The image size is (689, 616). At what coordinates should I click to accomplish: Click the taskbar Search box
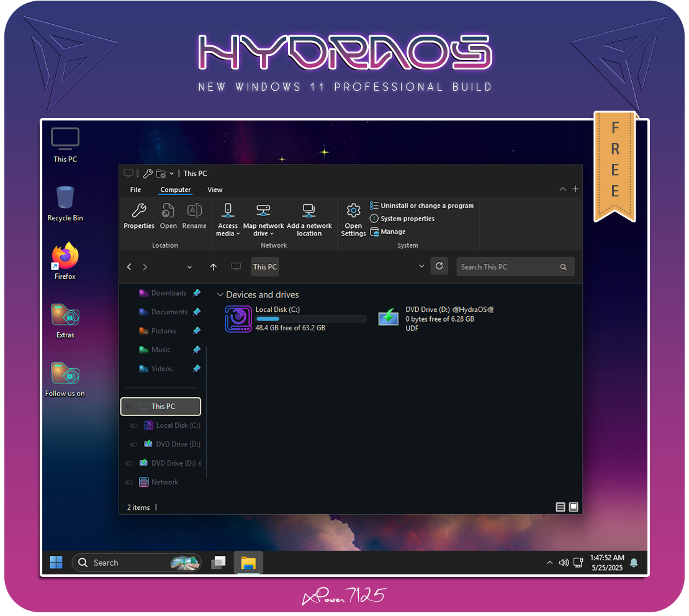[x=136, y=563]
